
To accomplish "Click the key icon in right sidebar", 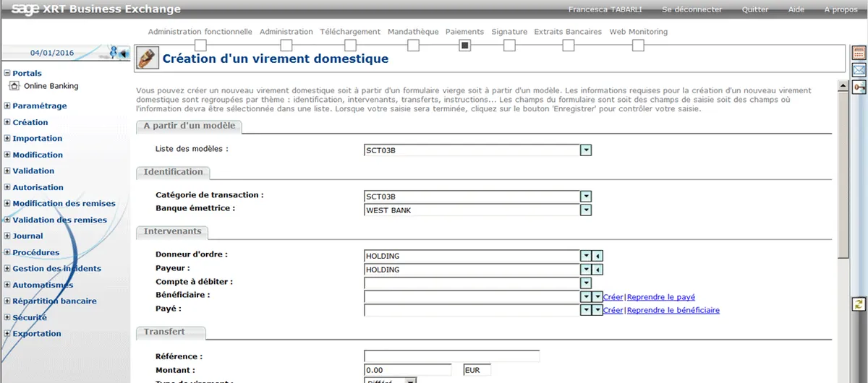I will pyautogui.click(x=859, y=87).
